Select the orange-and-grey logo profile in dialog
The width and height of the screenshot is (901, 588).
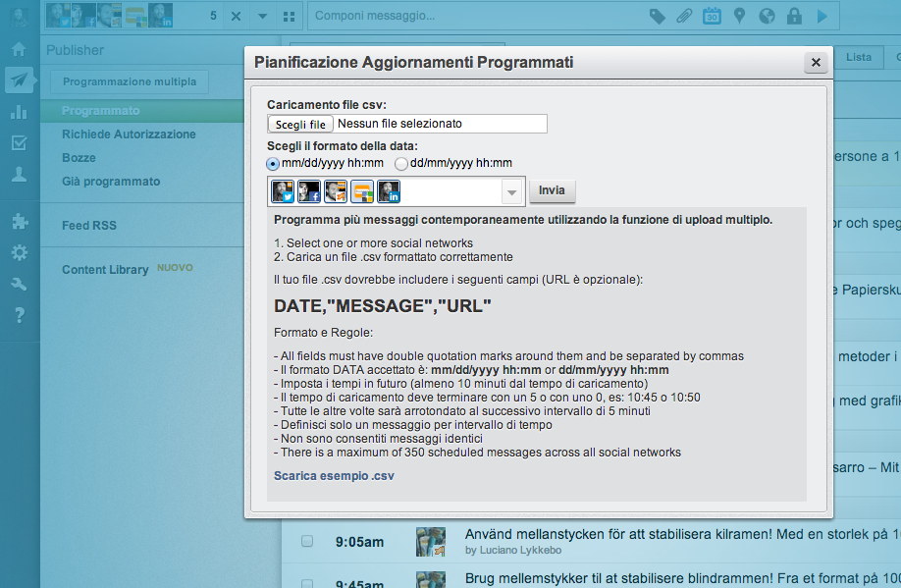[362, 191]
